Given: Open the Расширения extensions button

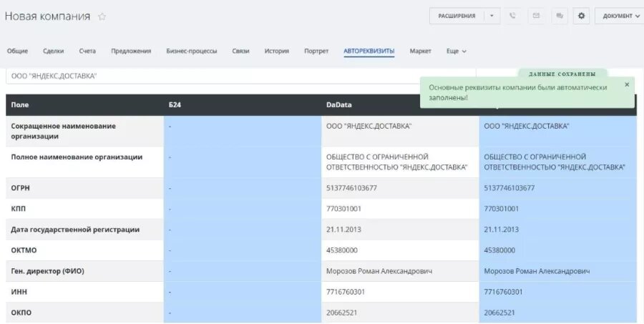Looking at the screenshot, I should (x=457, y=16).
